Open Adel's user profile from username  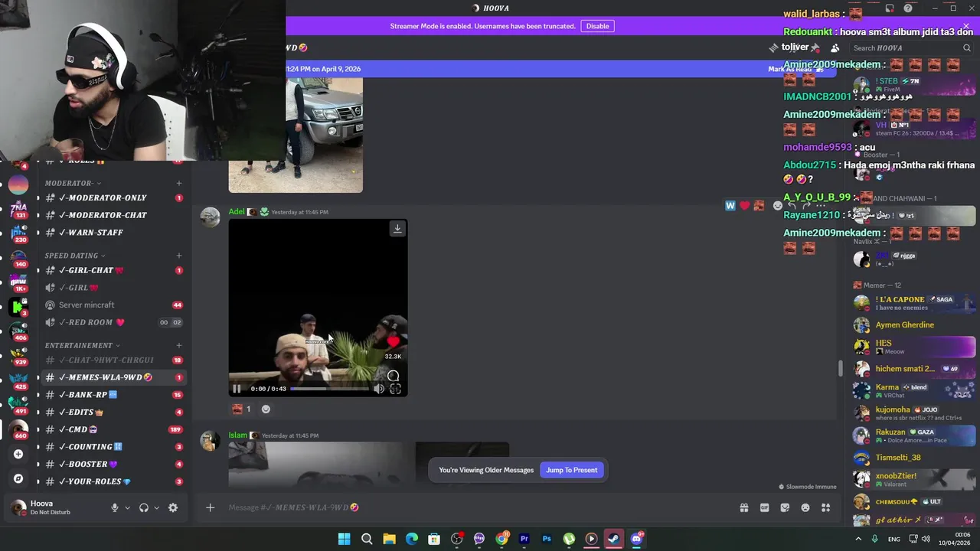(237, 212)
